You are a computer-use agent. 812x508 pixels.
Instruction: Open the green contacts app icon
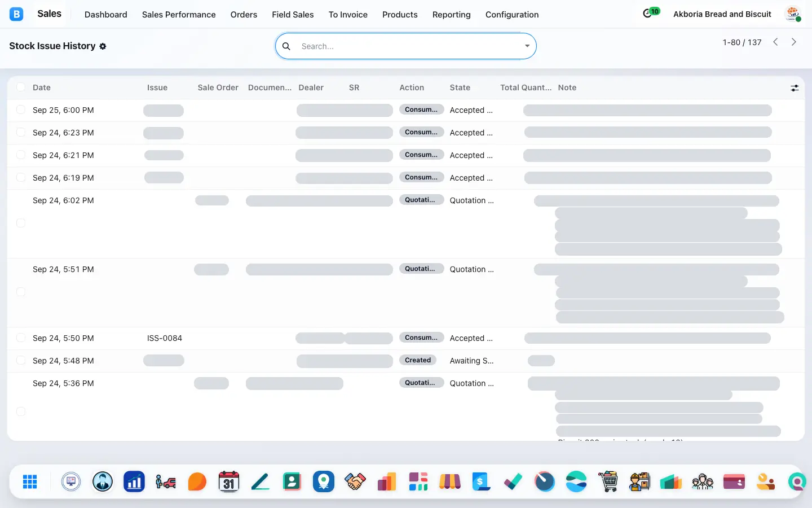292,481
